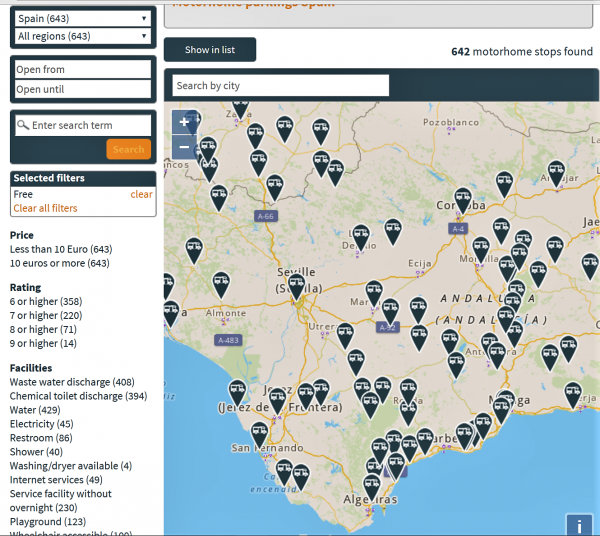
Task: Zoom out on the map
Action: (x=185, y=147)
